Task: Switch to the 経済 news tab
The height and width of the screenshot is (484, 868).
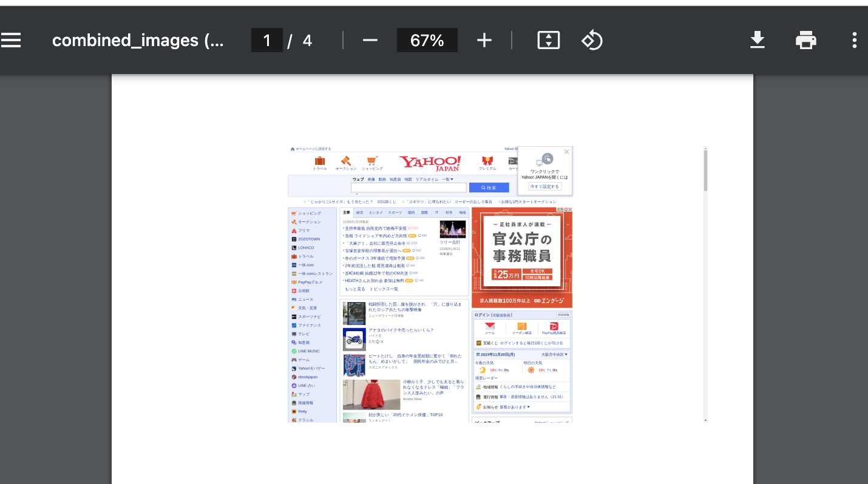Action: pos(360,213)
